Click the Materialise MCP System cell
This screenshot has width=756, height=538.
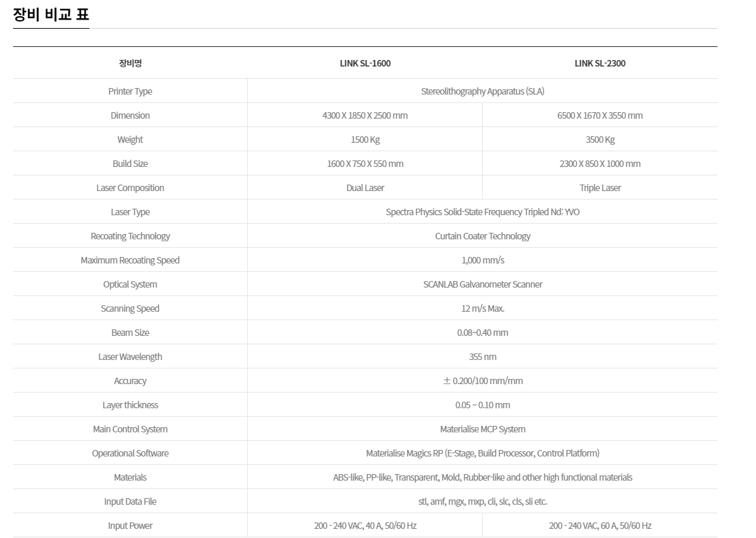[x=483, y=429]
